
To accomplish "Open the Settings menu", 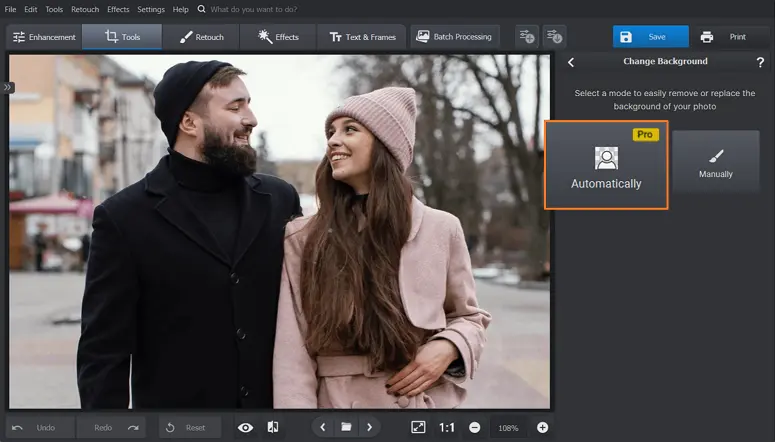I will pyautogui.click(x=151, y=9).
